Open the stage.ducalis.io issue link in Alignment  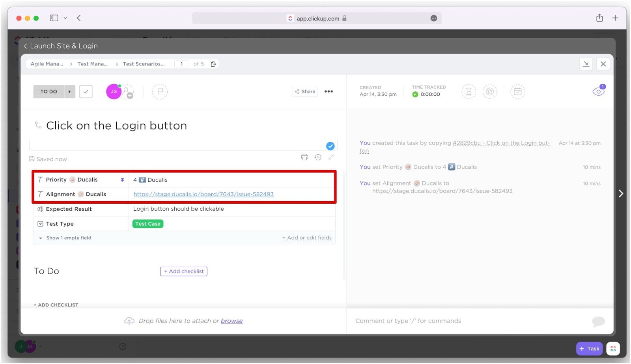203,194
